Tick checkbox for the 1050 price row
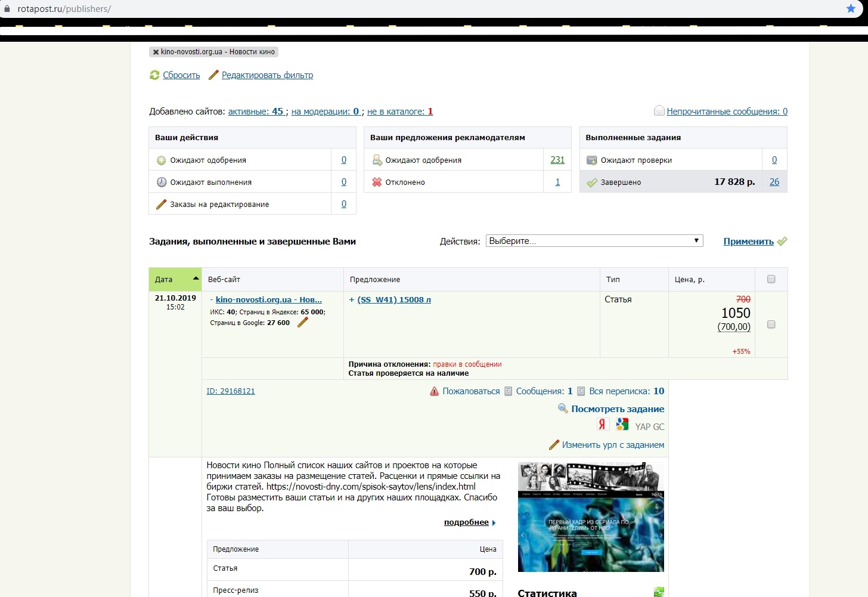Screen dimensions: 868x597 (x=771, y=324)
